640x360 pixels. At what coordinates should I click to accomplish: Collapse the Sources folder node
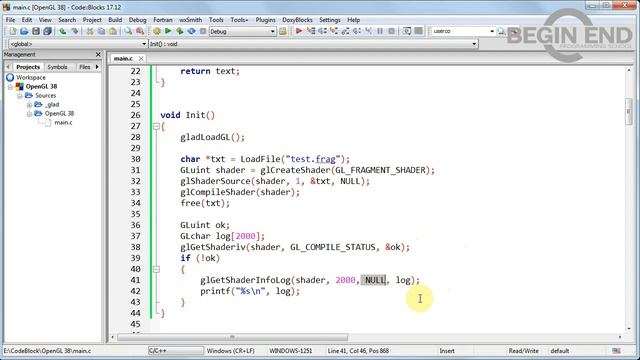pyautogui.click(x=20, y=96)
